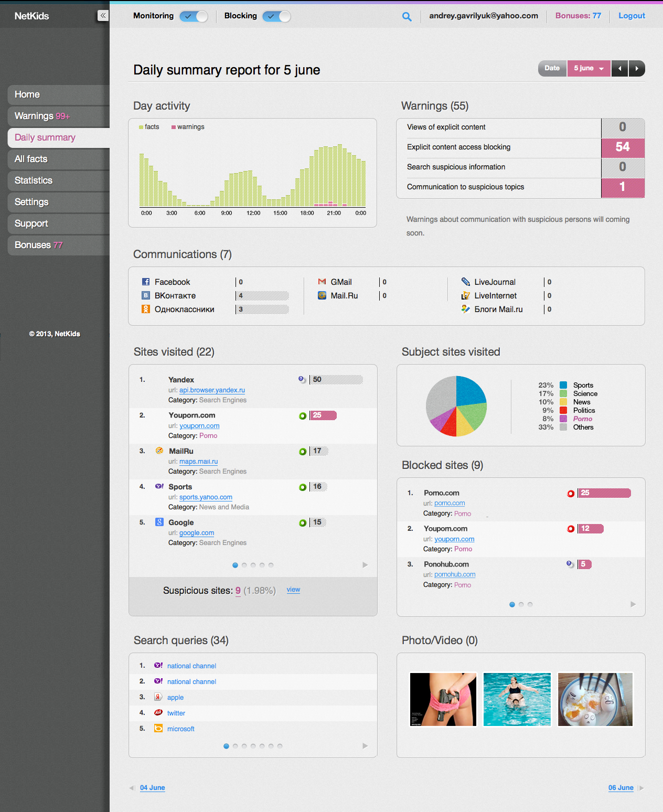Click the NetKids logo
The width and height of the screenshot is (663, 812).
tap(31, 16)
